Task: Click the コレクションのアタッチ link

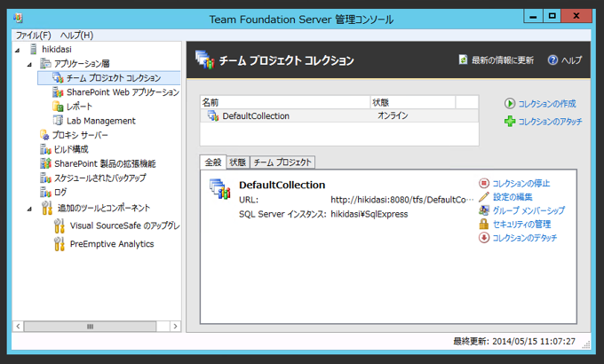Action: click(x=550, y=122)
